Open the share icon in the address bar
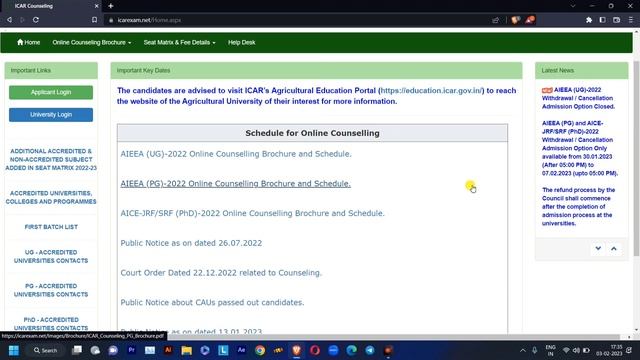Image resolution: width=640 pixels, height=360 pixels. coord(496,20)
